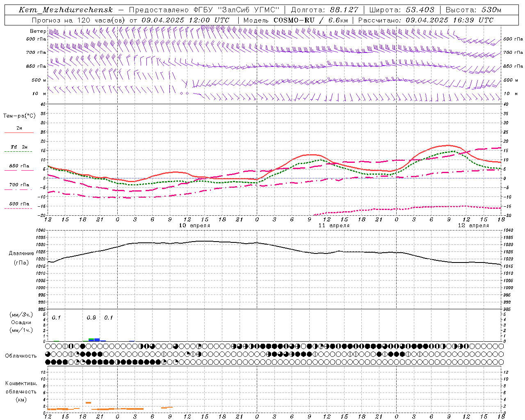Select the Долгота: 88.127 value

(324, 10)
